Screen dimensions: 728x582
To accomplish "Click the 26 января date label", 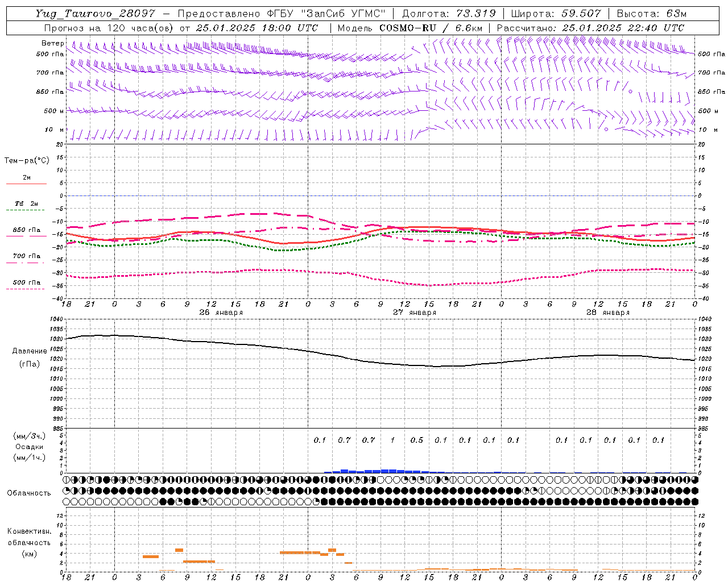I will 221,313.
